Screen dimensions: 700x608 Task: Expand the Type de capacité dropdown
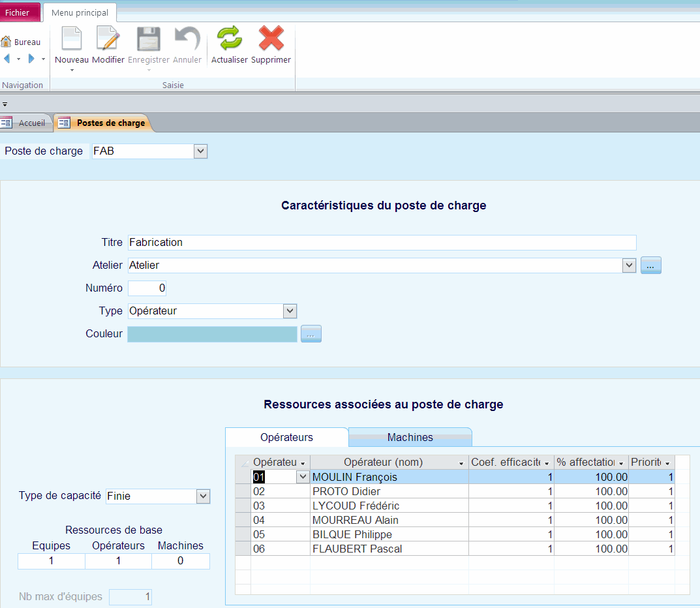click(x=202, y=496)
